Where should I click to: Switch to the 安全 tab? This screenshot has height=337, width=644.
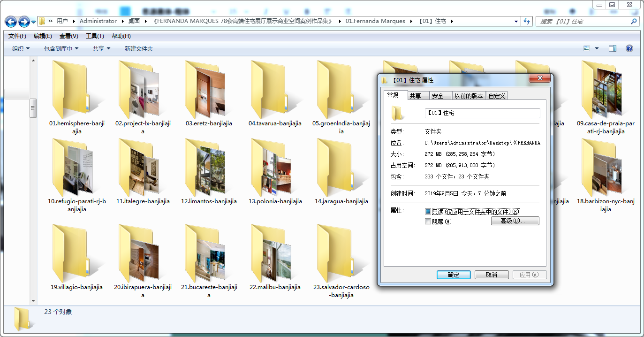click(438, 96)
